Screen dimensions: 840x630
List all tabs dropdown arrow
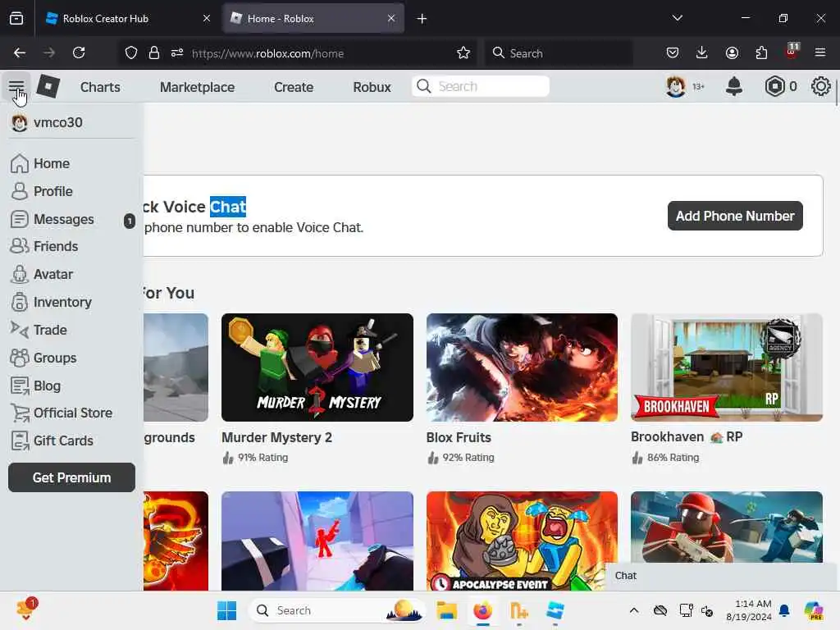pos(677,18)
